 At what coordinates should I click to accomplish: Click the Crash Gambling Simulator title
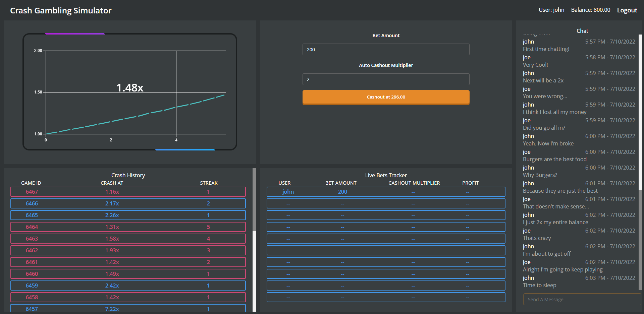coord(61,11)
